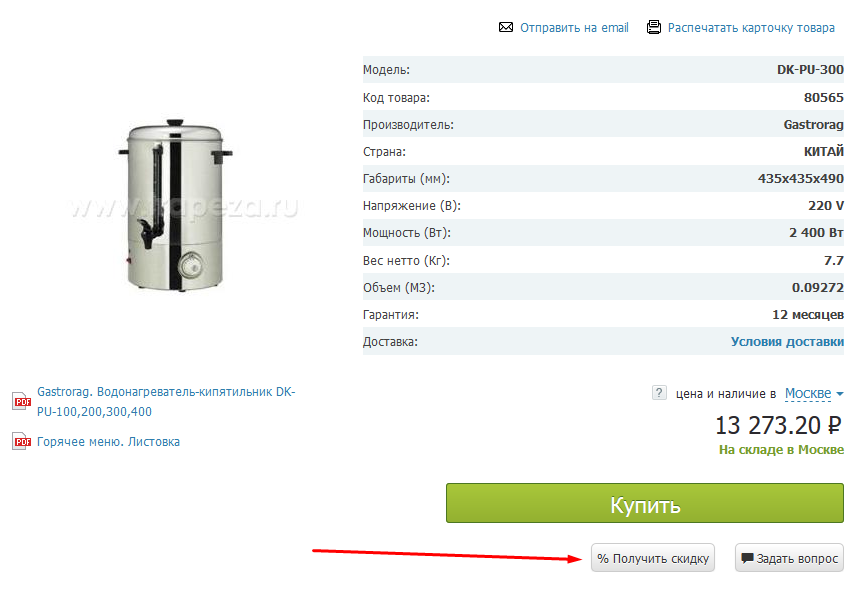Open Условия доставки link

tap(787, 341)
